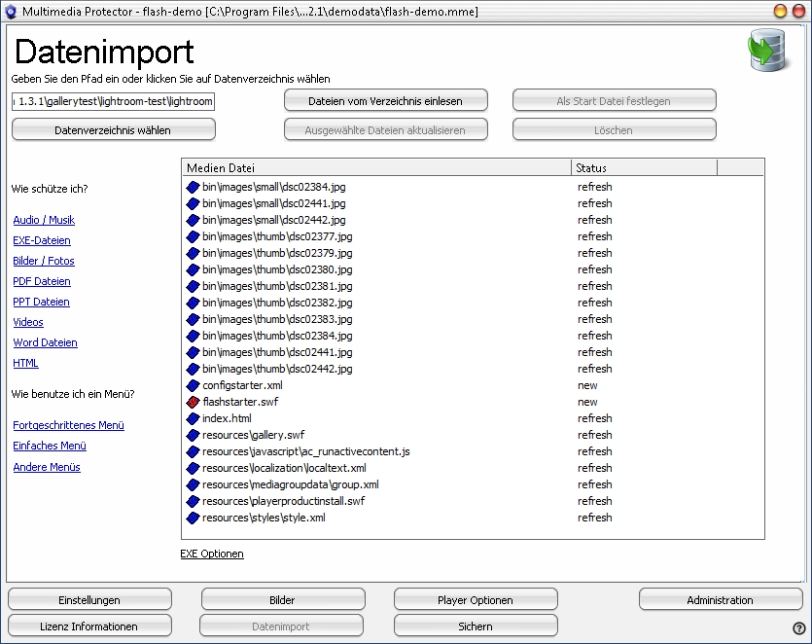
Task: Switch to the Einstellungen section
Action: [x=89, y=600]
